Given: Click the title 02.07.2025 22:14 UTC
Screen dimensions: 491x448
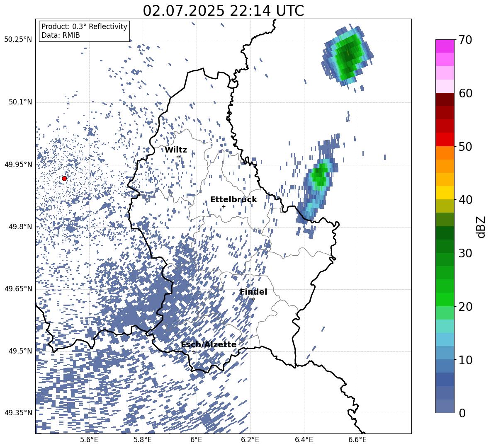Looking at the screenshot, I should [223, 11].
